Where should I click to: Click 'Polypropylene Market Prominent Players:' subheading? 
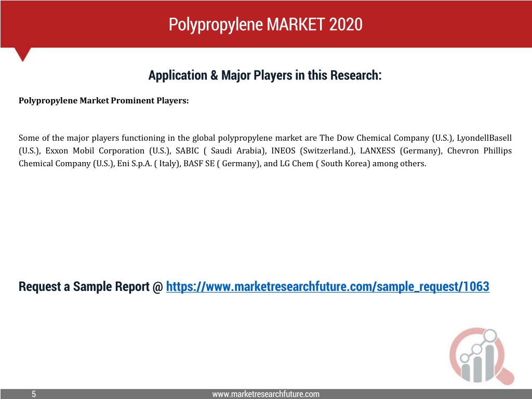click(x=103, y=101)
